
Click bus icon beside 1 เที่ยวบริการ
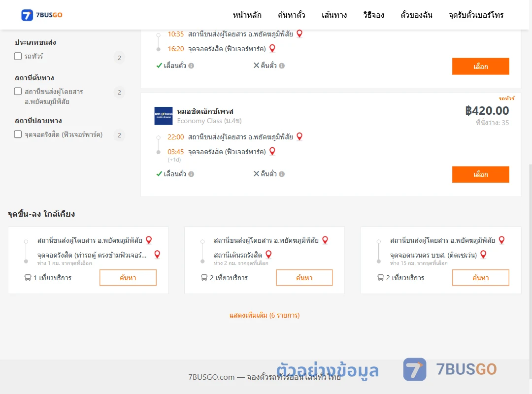click(x=28, y=278)
